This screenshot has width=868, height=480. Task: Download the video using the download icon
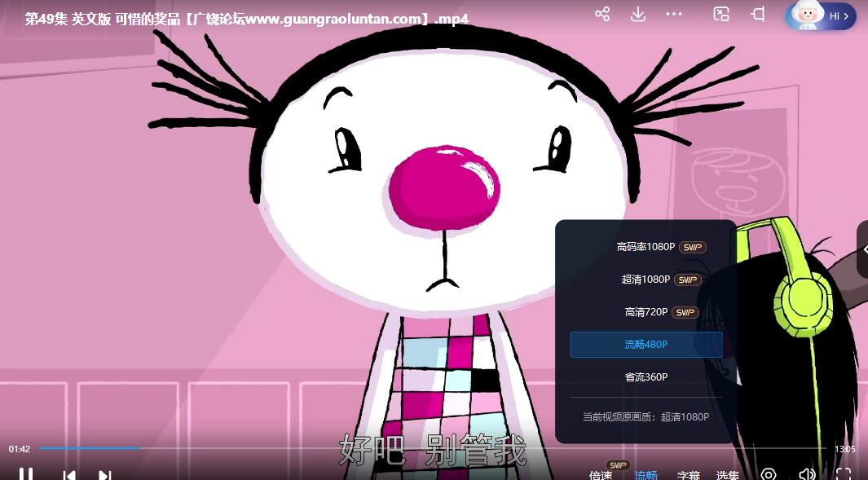637,15
